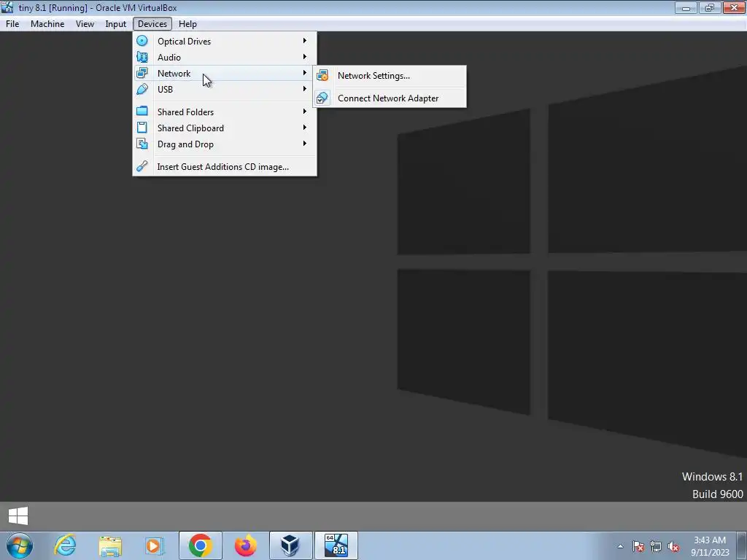Click the Network Settings gear icon
Image resolution: width=747 pixels, height=560 pixels.
(322, 75)
